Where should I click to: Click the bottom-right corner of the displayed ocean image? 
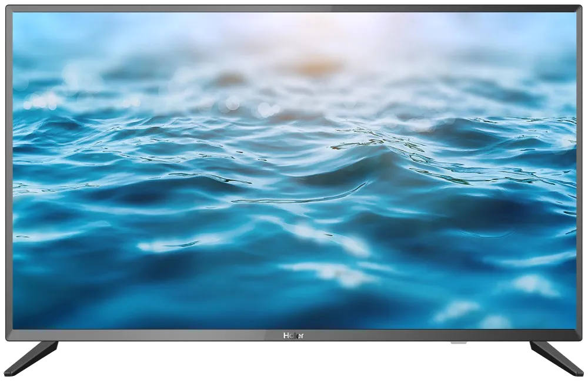pos(570,325)
